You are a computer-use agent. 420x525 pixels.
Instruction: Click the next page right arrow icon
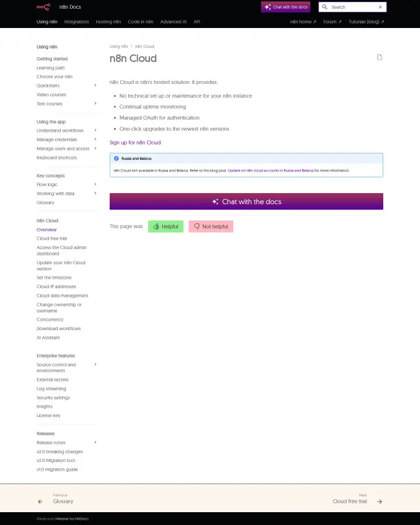click(380, 502)
